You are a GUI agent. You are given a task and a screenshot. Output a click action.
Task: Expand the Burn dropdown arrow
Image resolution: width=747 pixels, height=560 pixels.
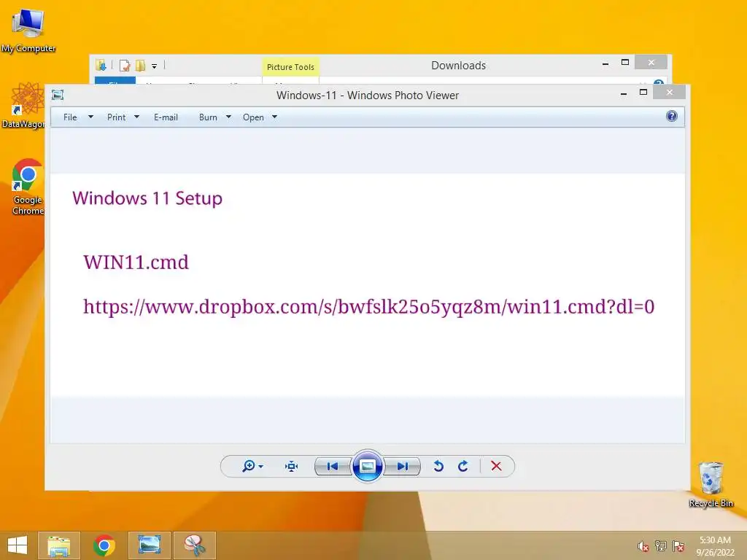pos(228,117)
